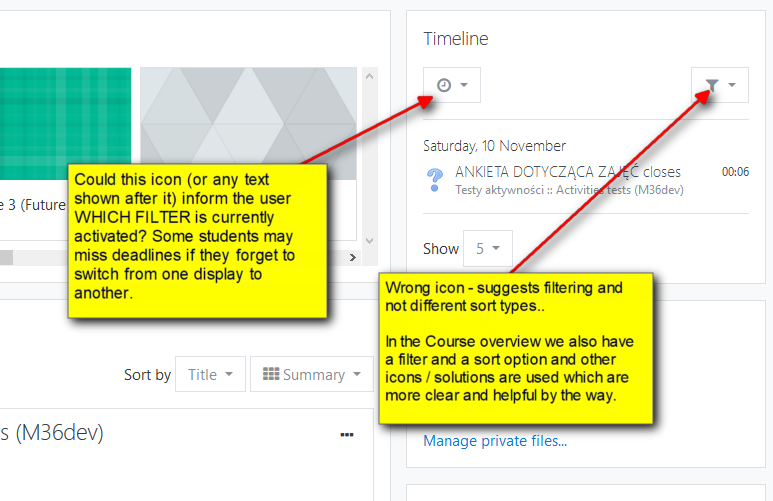Open the three-dots course actions menu

347,434
